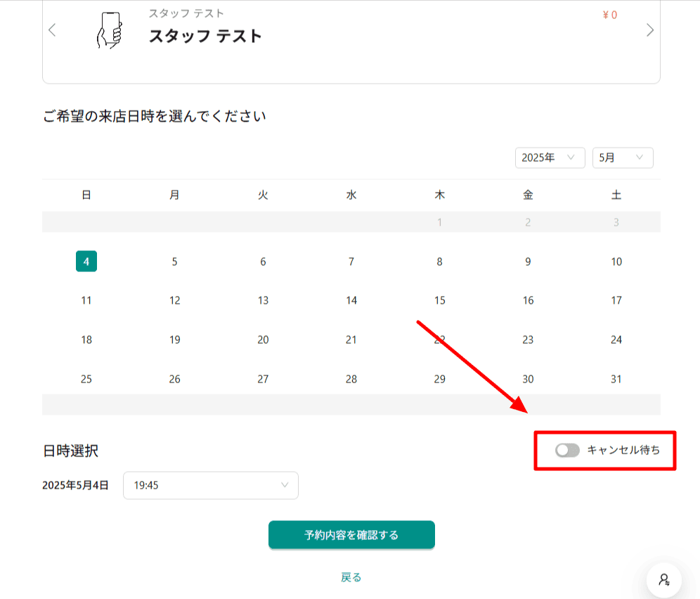
Task: Click the 戻る link
Action: 351,578
